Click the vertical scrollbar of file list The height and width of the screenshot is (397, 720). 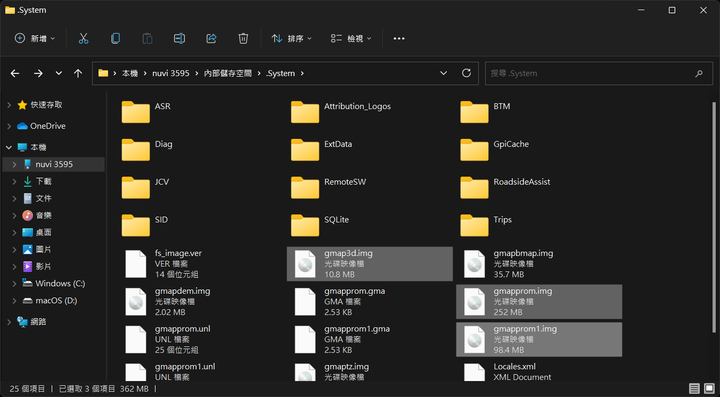tap(714, 216)
